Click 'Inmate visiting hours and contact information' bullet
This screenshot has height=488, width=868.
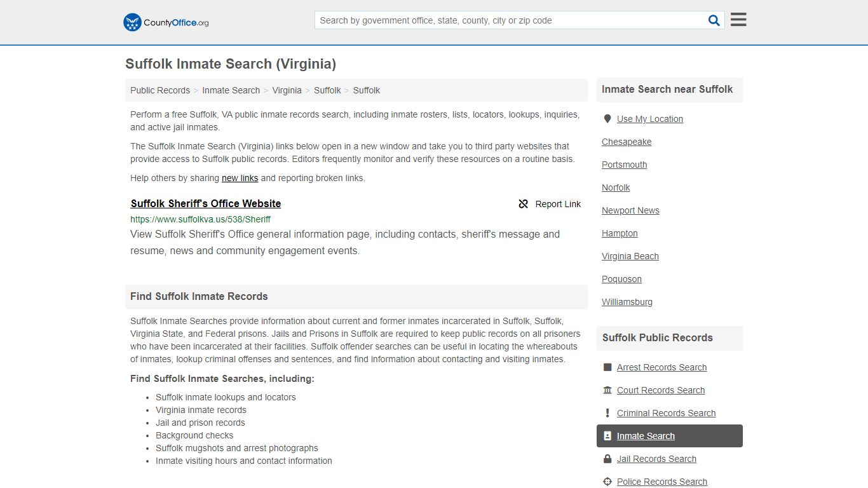click(x=244, y=461)
